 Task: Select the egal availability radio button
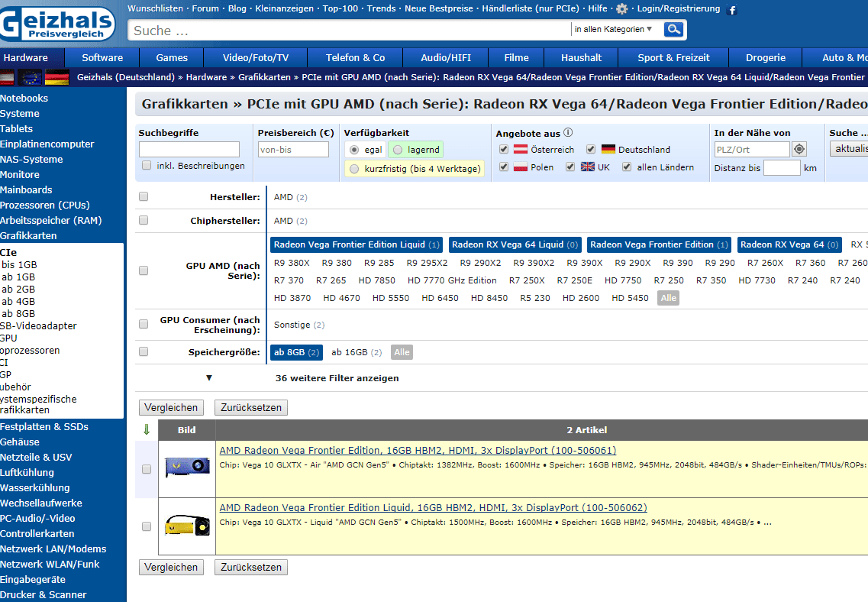click(x=354, y=150)
